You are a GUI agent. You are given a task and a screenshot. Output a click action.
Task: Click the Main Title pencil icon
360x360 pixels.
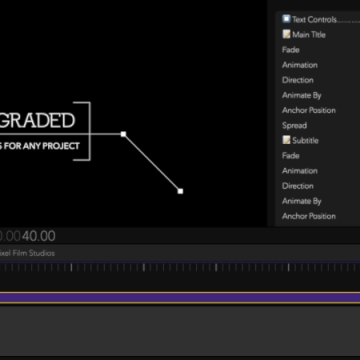tap(286, 34)
